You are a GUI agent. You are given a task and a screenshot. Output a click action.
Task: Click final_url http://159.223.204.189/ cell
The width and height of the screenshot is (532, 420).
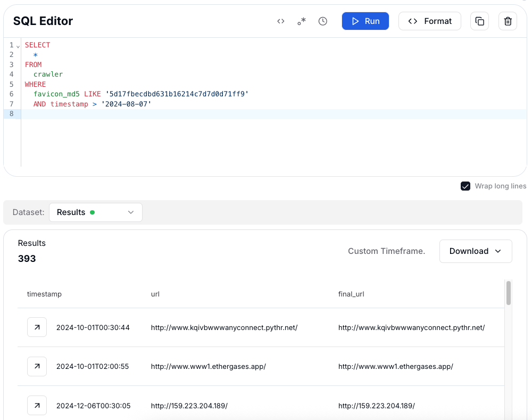(x=377, y=406)
